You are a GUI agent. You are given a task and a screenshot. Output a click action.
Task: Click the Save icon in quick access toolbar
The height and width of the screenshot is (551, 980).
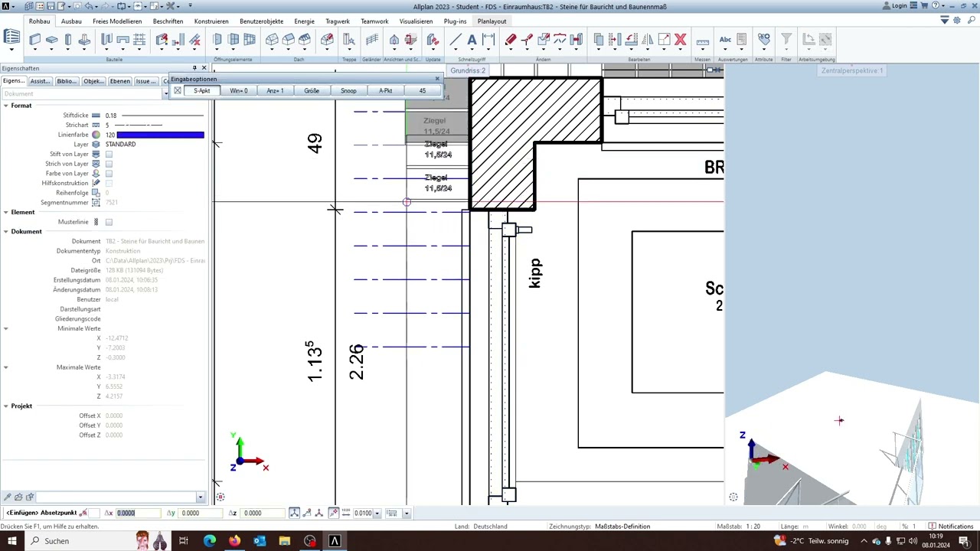51,6
